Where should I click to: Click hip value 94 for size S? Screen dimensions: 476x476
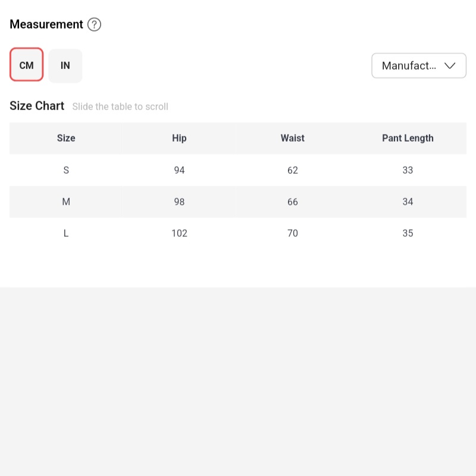point(179,170)
